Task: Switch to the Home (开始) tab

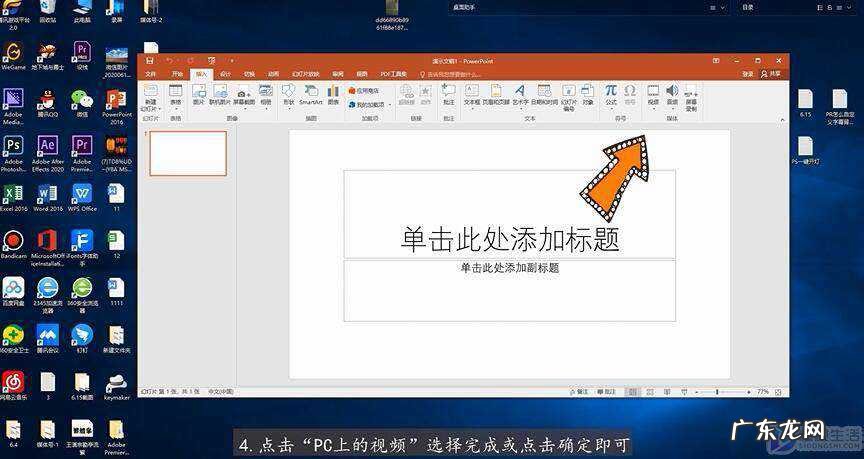Action: (x=177, y=74)
